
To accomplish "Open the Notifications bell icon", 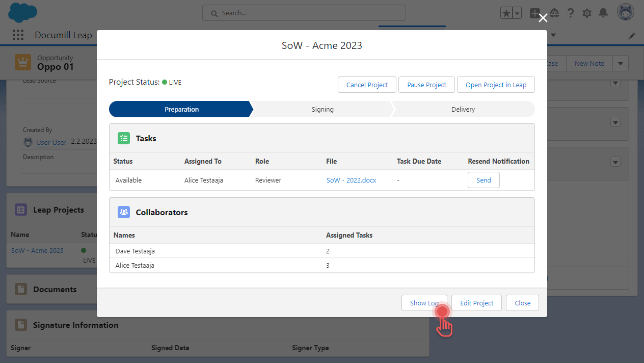I will pos(603,13).
